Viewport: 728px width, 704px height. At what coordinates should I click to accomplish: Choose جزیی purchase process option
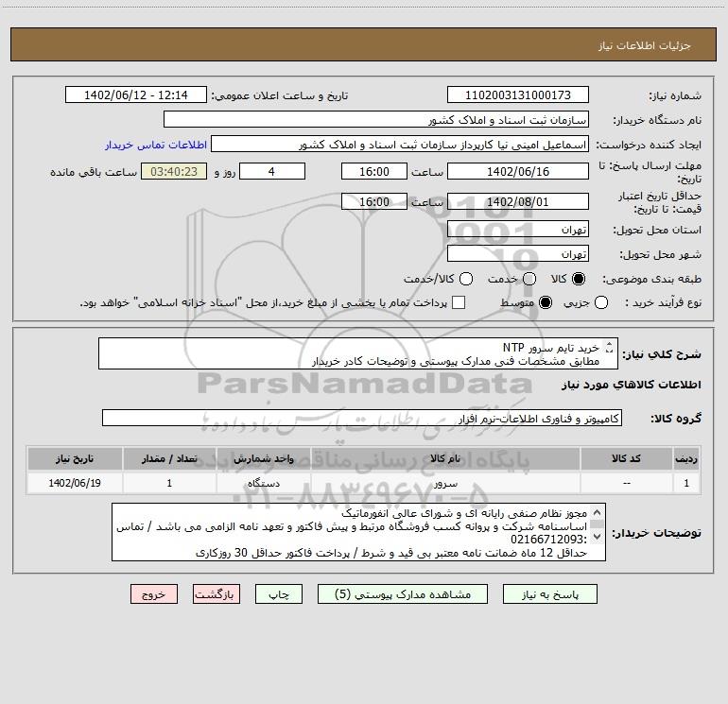pyautogui.click(x=600, y=302)
